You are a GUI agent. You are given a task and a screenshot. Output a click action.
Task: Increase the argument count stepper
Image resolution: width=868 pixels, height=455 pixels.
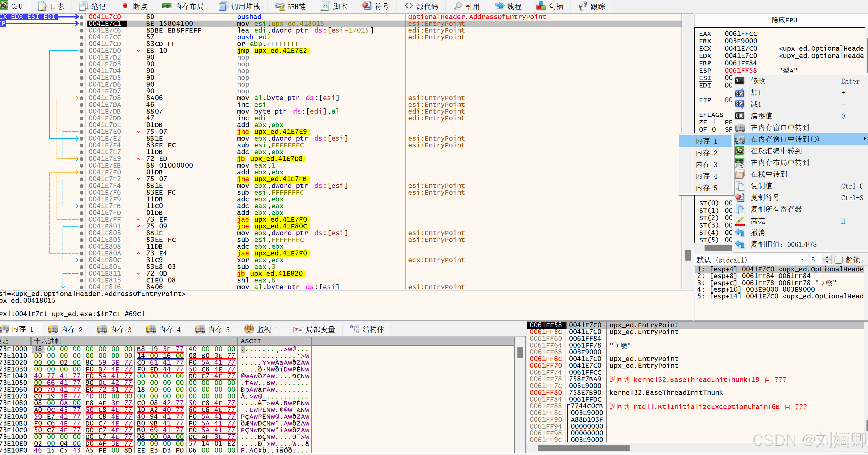(x=827, y=257)
